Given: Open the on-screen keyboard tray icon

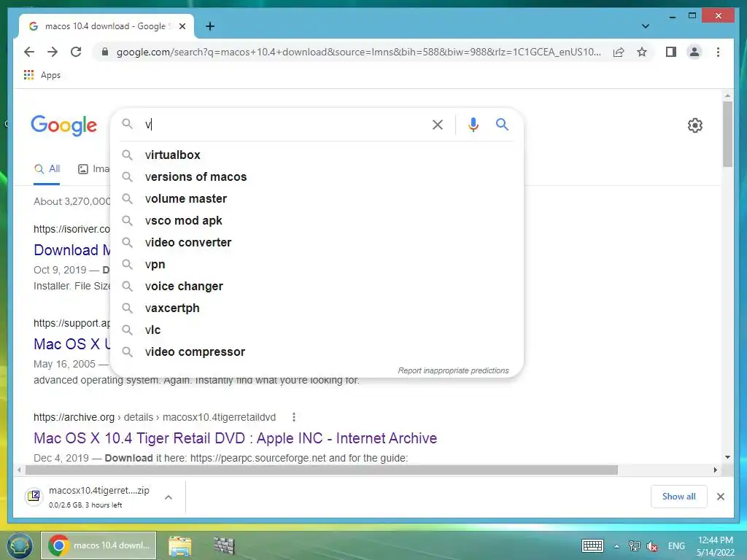Looking at the screenshot, I should click(x=592, y=545).
